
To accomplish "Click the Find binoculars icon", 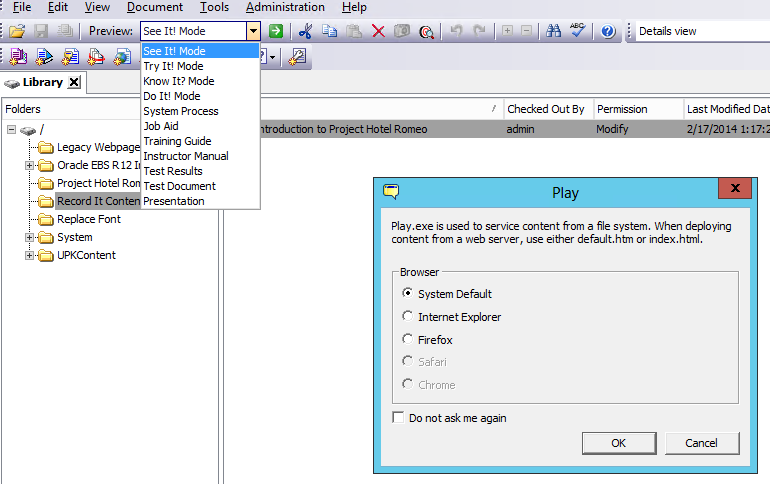I will (x=554, y=32).
